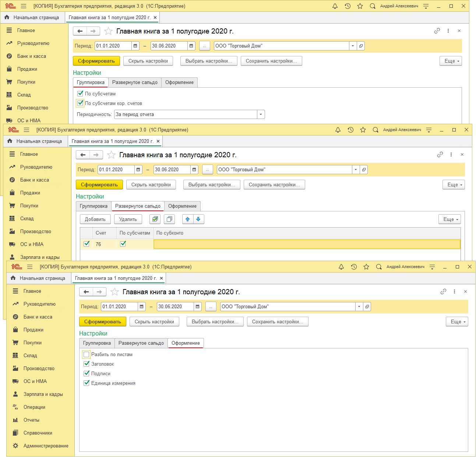Move row down with blue down arrow
Screen dimensions: 476x457
pyautogui.click(x=198, y=219)
